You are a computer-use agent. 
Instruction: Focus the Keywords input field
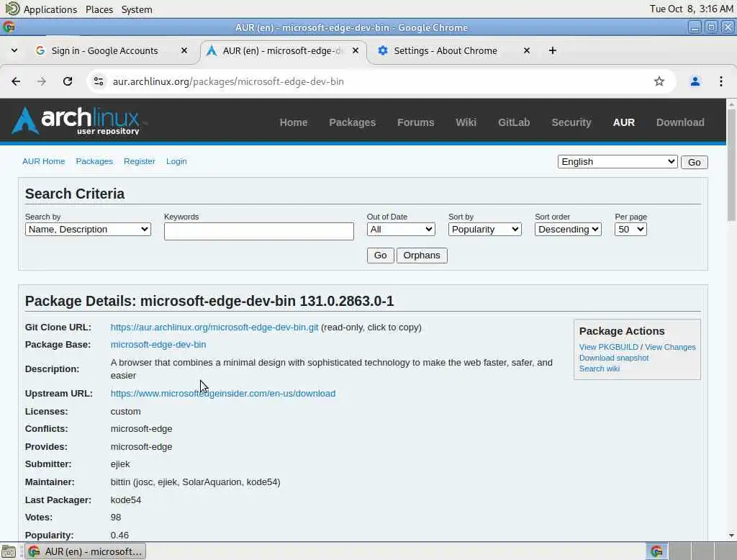(x=258, y=231)
